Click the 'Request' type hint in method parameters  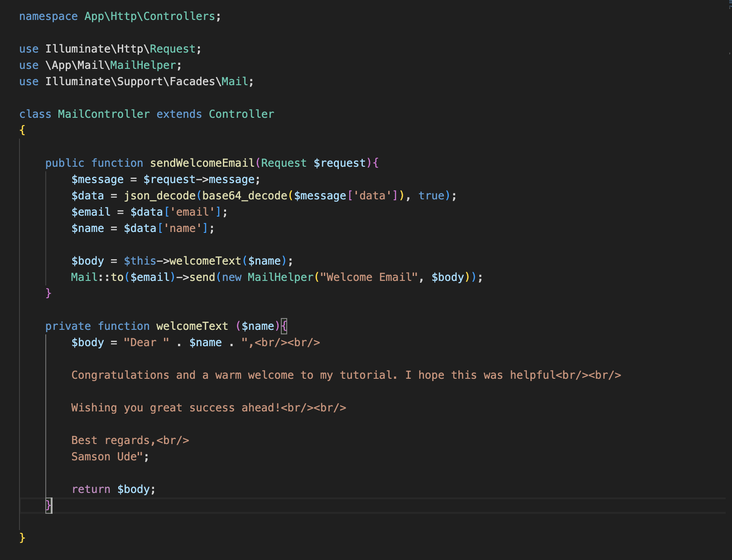click(x=284, y=163)
